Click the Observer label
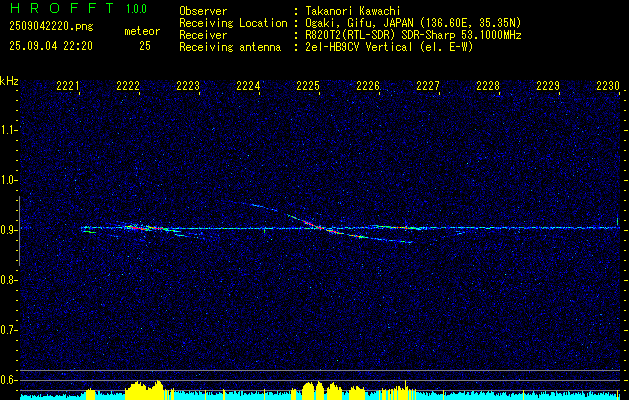Image resolution: width=629 pixels, height=400 pixels. (203, 11)
